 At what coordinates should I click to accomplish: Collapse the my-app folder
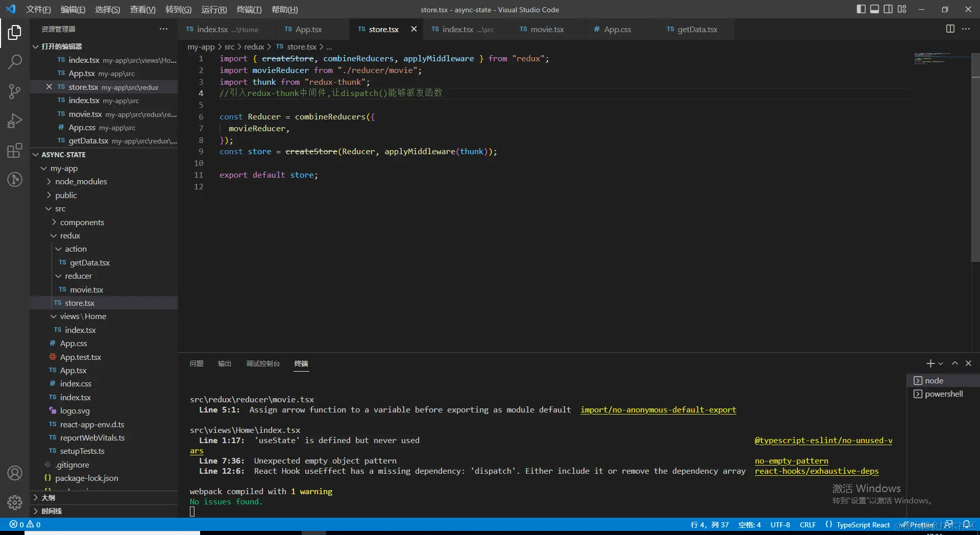click(104, 168)
